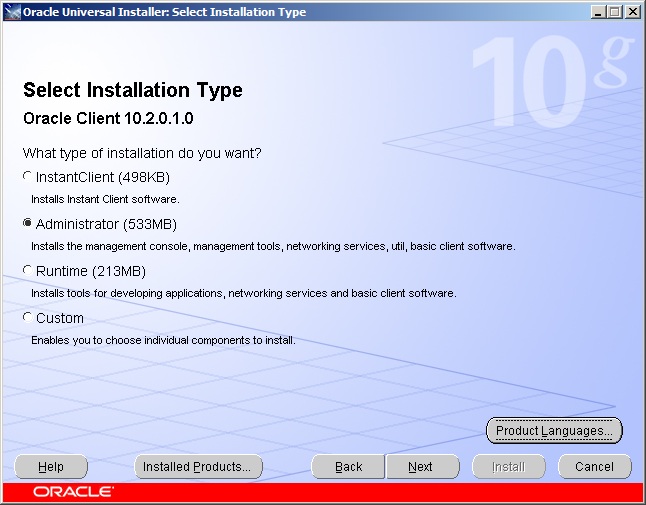Click the Oracle installer title bar icon
Viewport: 646px width, 505px height.
tap(12, 12)
